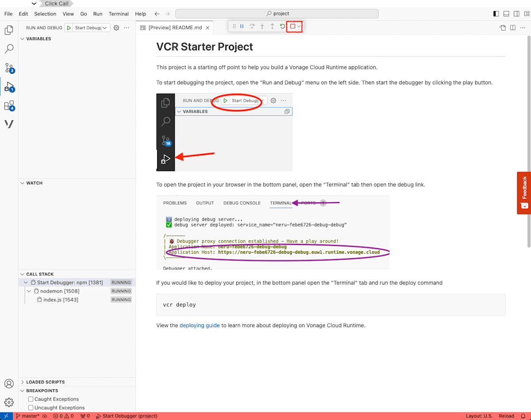Click Layout: U.S. in status bar
The height and width of the screenshot is (420, 531).
pos(479,416)
